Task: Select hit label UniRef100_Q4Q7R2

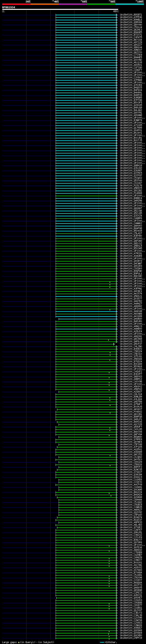Action: (x=131, y=301)
